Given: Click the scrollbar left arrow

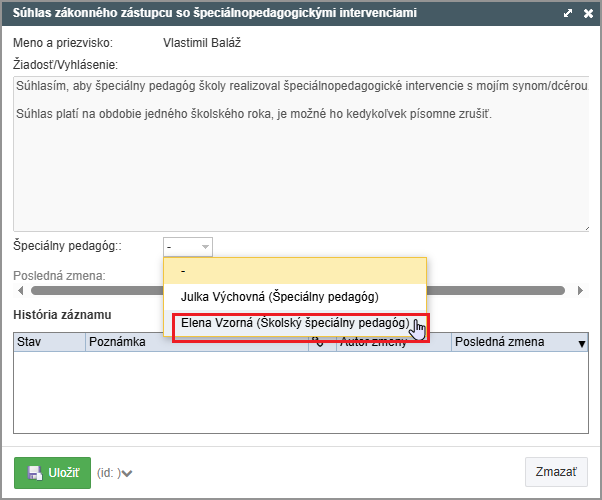Looking at the screenshot, I should click(x=20, y=291).
